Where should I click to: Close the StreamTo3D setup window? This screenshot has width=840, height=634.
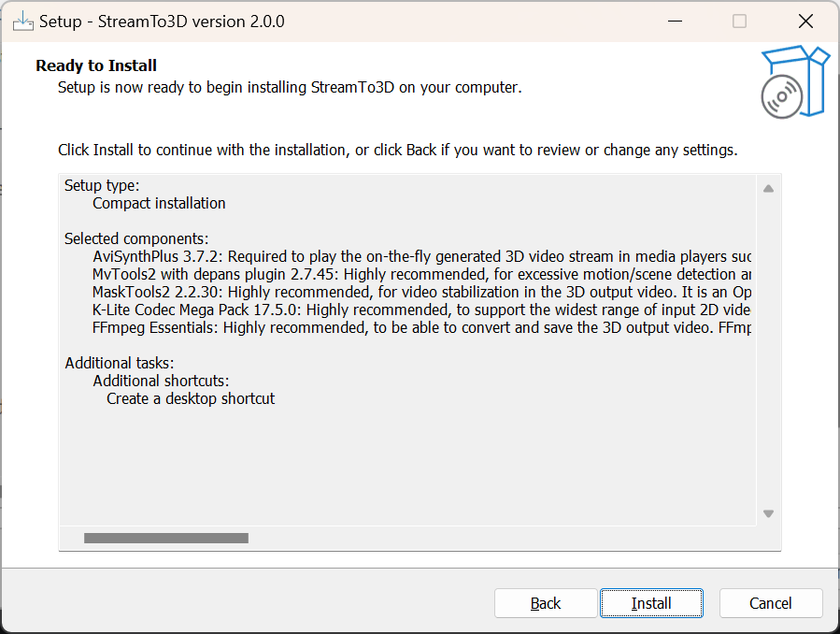click(x=805, y=22)
